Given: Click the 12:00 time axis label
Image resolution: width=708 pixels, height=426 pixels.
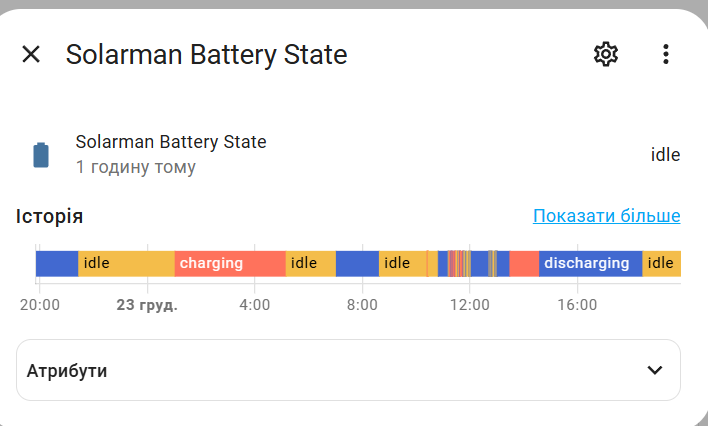Looking at the screenshot, I should point(469,305).
